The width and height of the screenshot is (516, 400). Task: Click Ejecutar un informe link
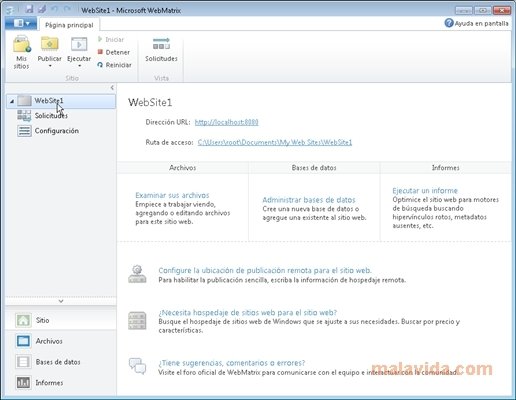pyautogui.click(x=425, y=190)
